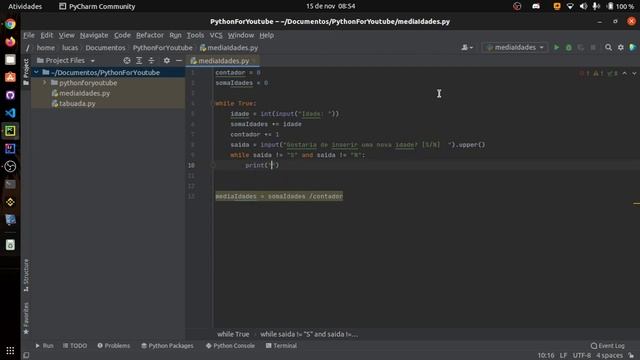Screen dimensions: 640x360
Task: Open the Refactor menu
Action: (x=150, y=35)
